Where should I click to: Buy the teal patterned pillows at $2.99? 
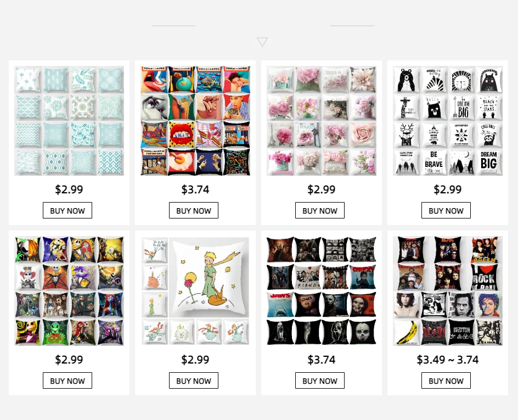(x=67, y=210)
